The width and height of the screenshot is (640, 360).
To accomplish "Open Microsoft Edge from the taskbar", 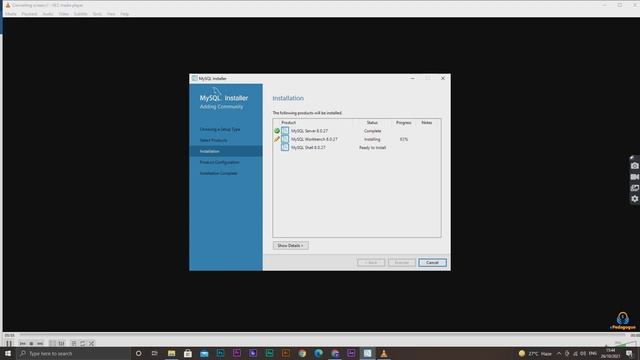I will (318, 353).
